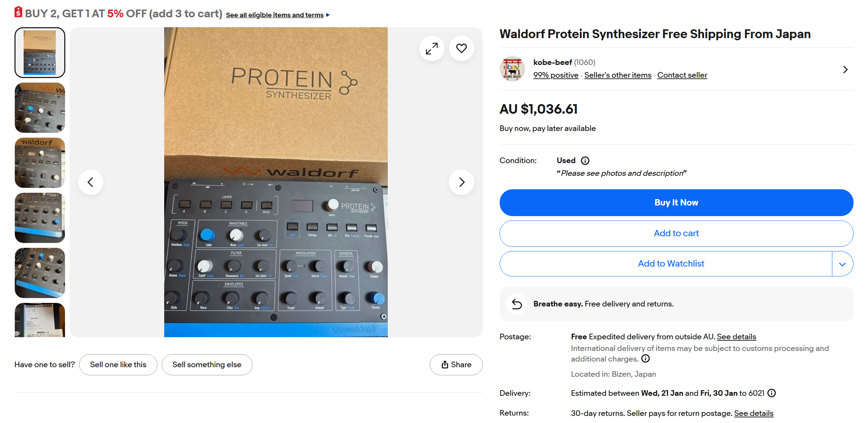This screenshot has width=868, height=423.
Task: Click the kobe-beef seller avatar
Action: [512, 69]
